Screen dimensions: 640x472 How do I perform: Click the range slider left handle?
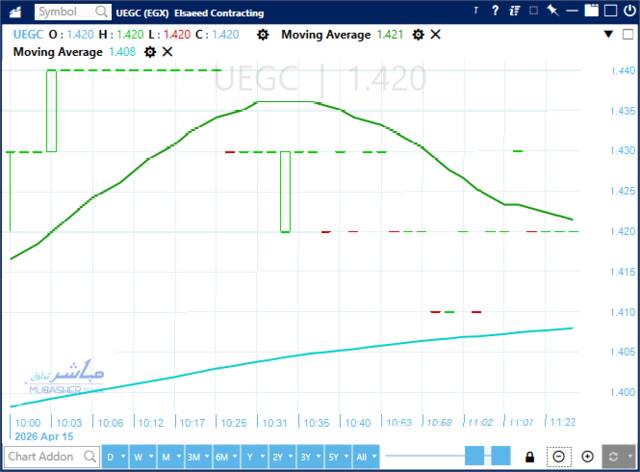click(474, 456)
